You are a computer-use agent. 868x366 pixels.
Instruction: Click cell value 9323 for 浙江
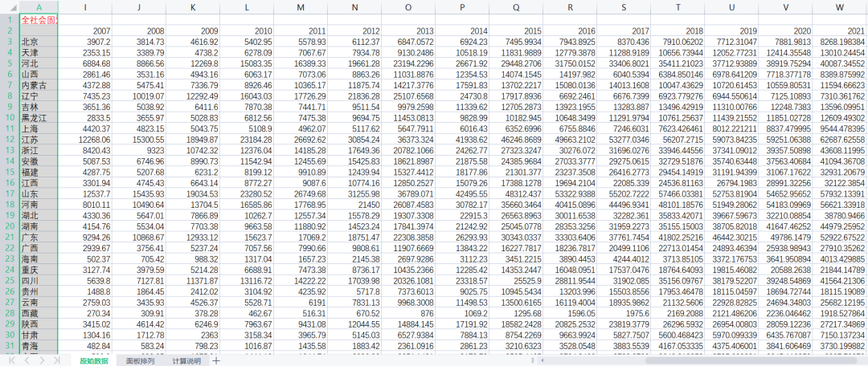coord(138,150)
